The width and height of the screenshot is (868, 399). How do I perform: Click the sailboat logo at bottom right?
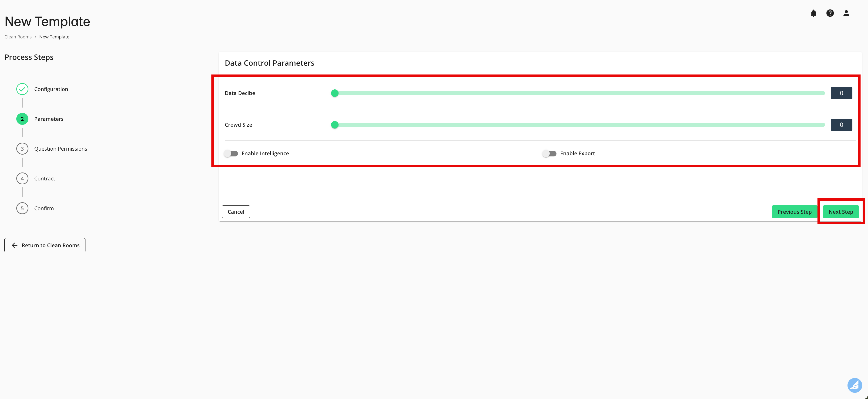click(x=855, y=385)
